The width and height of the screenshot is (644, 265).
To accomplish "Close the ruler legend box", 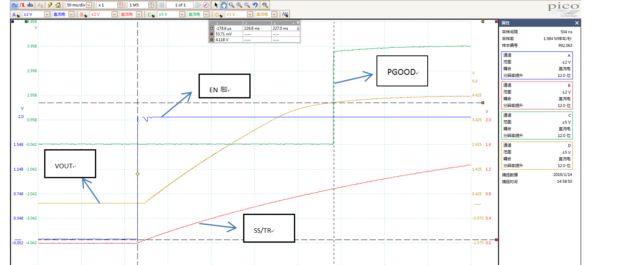I will (298, 23).
